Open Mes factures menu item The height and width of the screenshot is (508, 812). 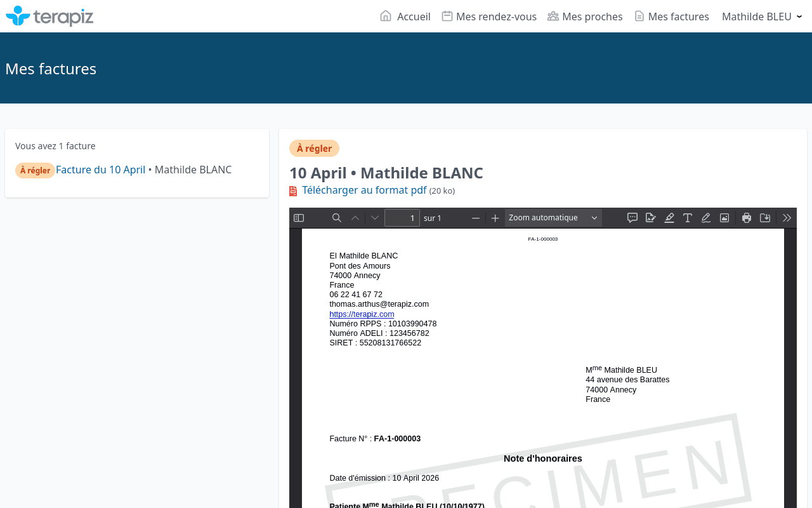(x=672, y=17)
